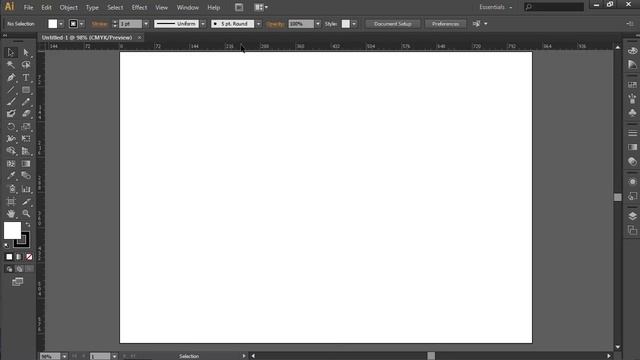Open the Opacity percentage dropdown
640x360 pixels.
point(318,24)
